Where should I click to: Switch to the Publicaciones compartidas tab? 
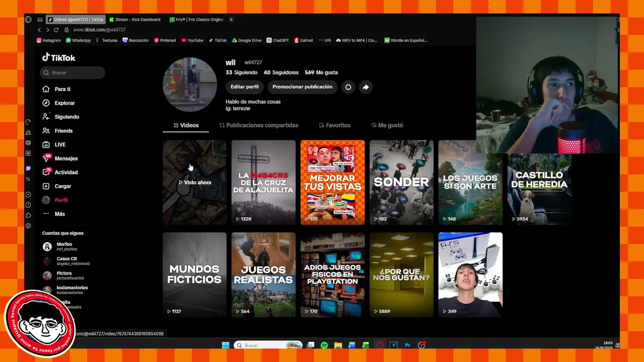point(259,125)
